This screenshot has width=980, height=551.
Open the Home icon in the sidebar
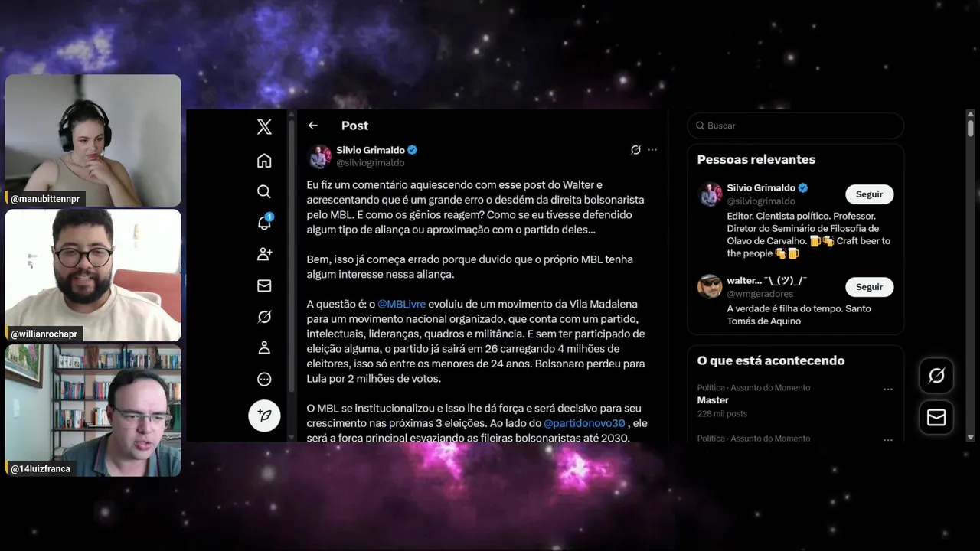(264, 161)
